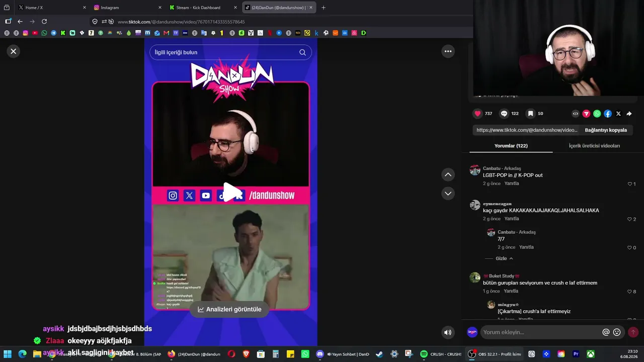
Task: Reply to the LGBT-POP in comment
Action: click(x=512, y=184)
